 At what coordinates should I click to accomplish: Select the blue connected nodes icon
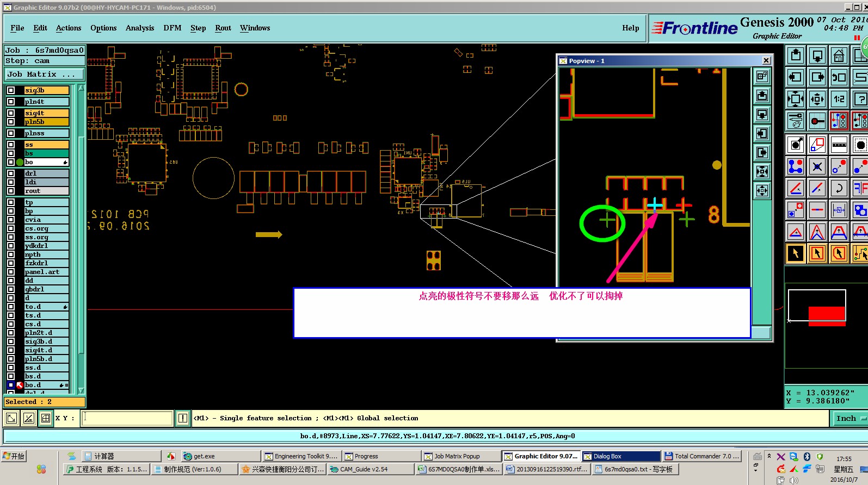(x=796, y=166)
